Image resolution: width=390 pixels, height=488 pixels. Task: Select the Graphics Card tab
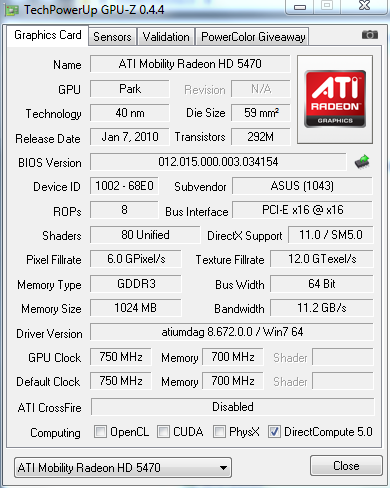(48, 35)
